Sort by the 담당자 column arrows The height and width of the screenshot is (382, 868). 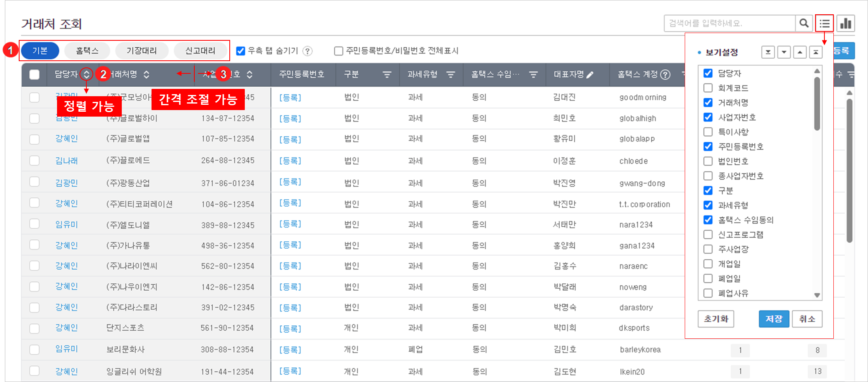click(x=86, y=74)
